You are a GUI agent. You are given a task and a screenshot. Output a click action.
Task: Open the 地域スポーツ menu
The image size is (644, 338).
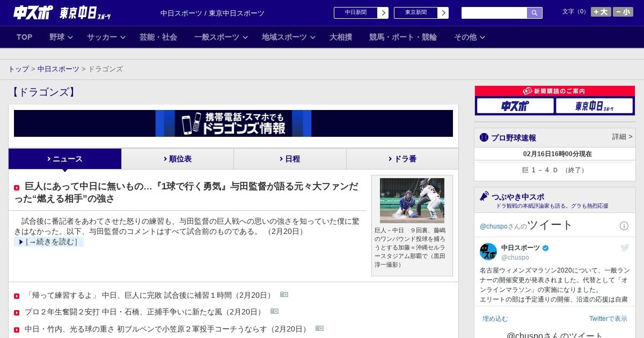coord(284,37)
